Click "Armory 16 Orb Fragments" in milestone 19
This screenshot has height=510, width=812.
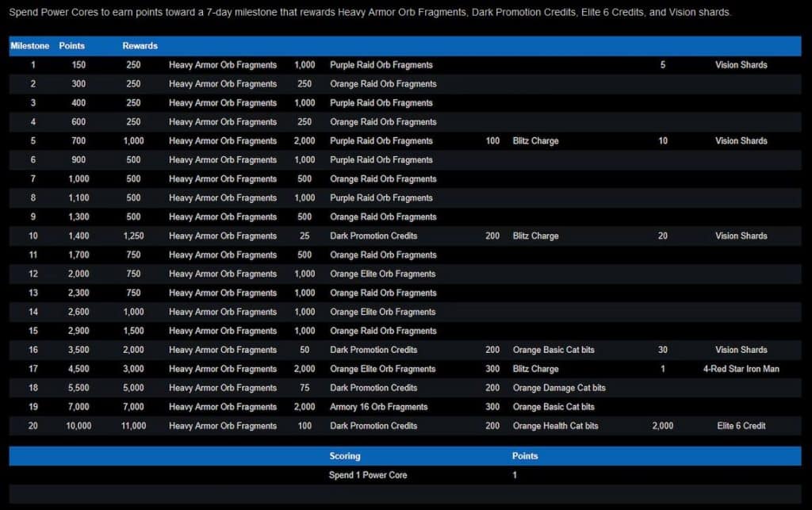(379, 407)
